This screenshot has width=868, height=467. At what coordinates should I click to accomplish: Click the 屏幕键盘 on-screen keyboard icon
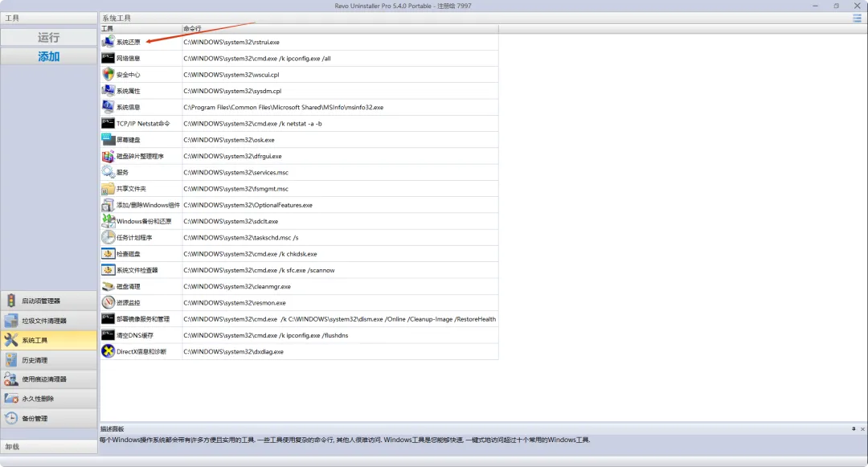tap(108, 139)
